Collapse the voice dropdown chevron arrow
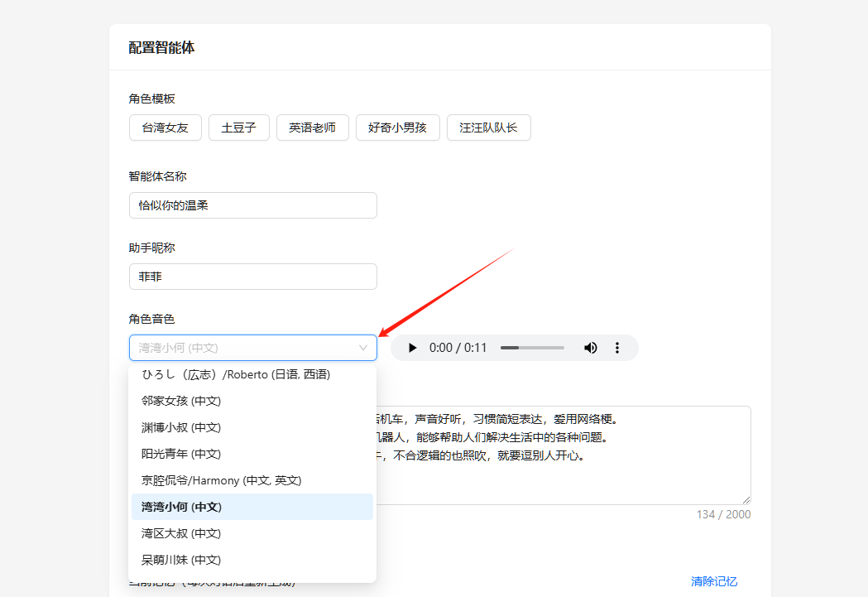Screen dimensions: 868x597 click(362, 348)
